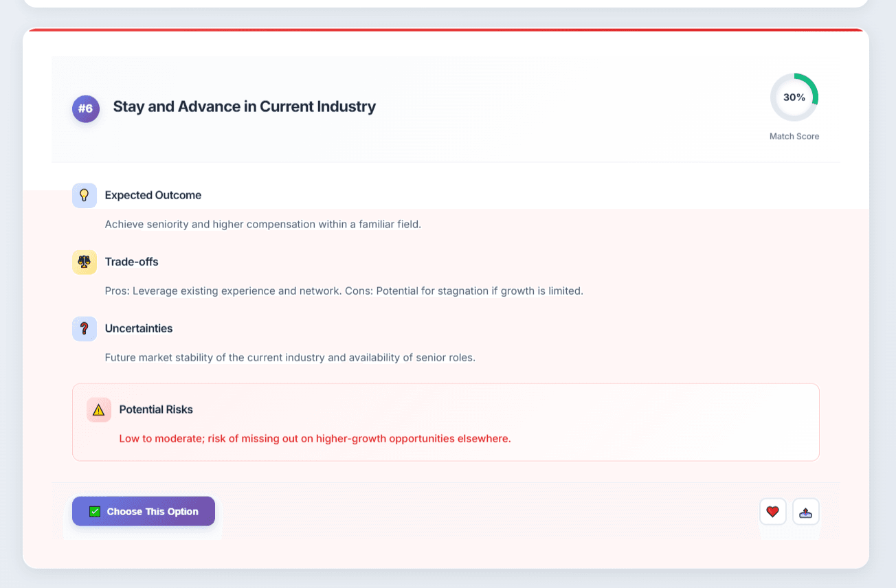
Task: Click the Uncertainties heading
Action: [139, 328]
